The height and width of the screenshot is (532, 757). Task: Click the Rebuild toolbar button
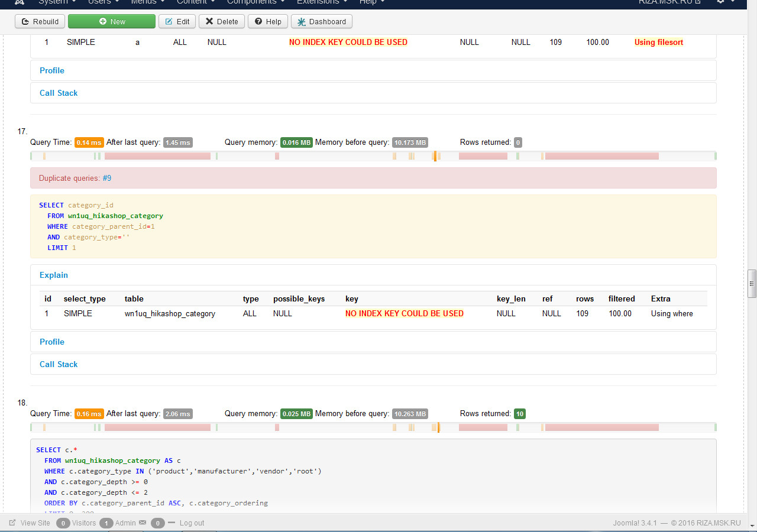(x=40, y=22)
